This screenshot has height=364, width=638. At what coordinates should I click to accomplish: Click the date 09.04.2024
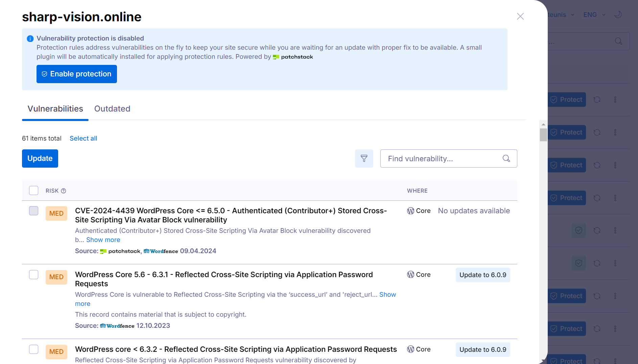click(198, 251)
